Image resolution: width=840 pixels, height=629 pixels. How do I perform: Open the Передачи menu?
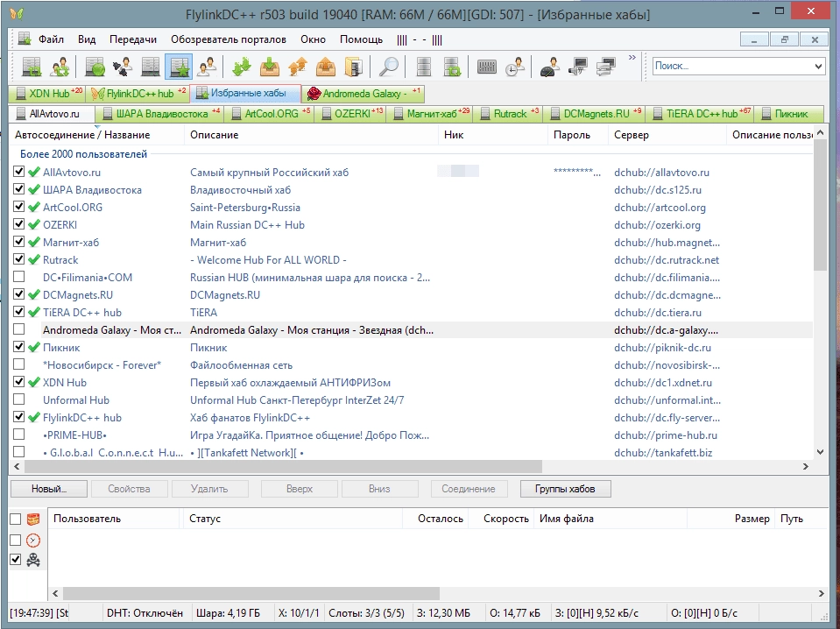[133, 39]
